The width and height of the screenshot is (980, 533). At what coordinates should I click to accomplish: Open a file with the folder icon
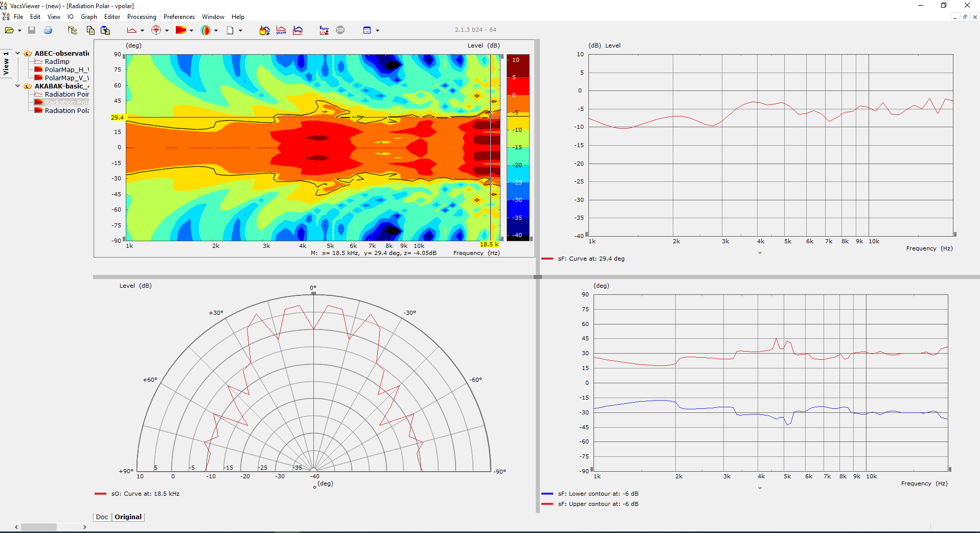tap(9, 30)
